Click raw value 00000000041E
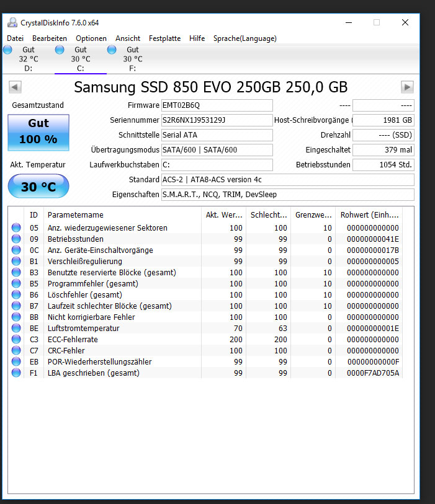Image resolution: width=435 pixels, height=504 pixels. 373,239
